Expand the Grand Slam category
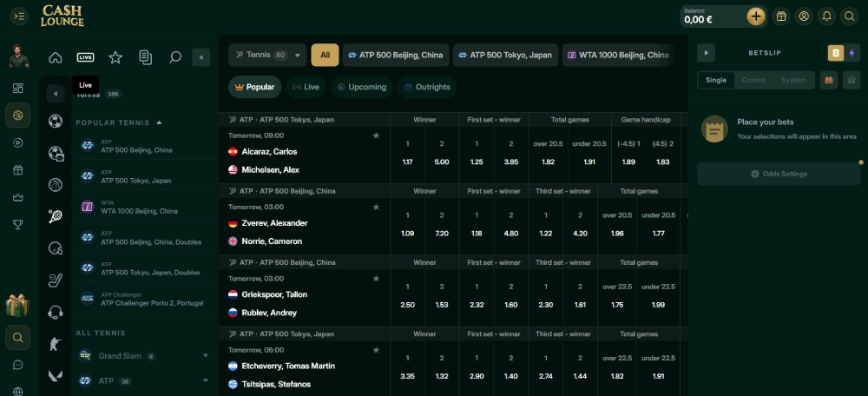This screenshot has width=868, height=396. click(206, 355)
